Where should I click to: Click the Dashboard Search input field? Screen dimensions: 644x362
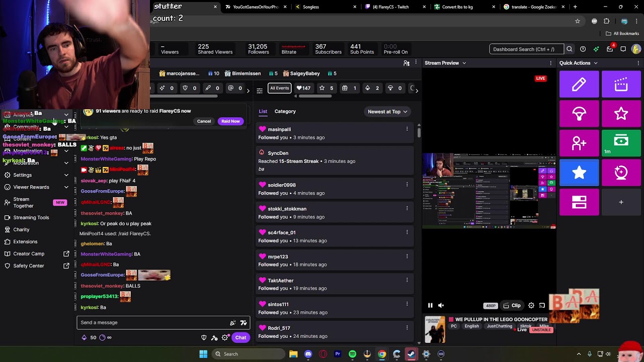[x=526, y=49]
